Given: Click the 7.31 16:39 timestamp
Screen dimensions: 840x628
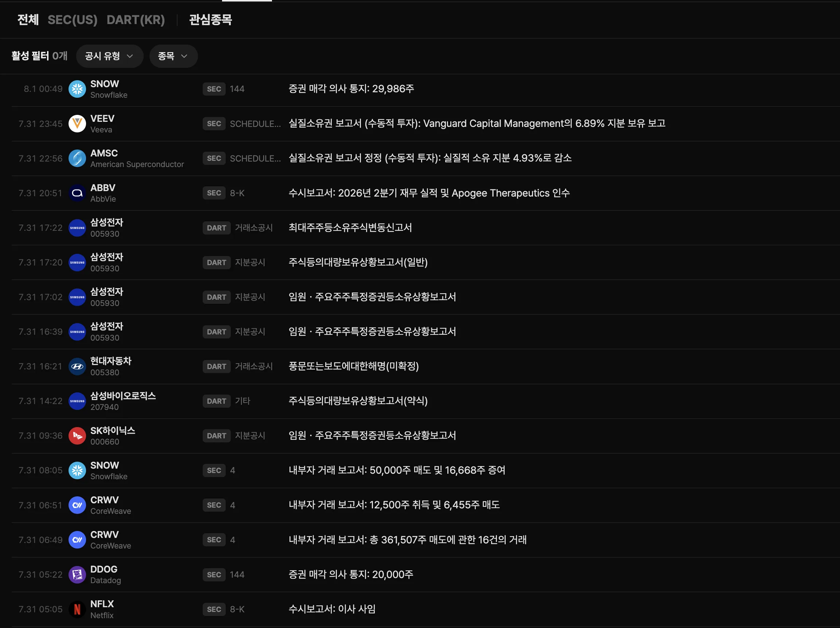Looking at the screenshot, I should [40, 332].
